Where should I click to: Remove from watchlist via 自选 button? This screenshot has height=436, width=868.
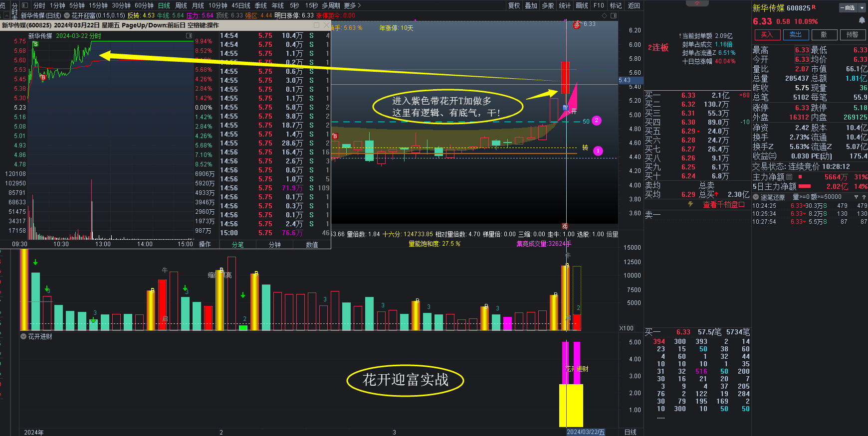(848, 8)
